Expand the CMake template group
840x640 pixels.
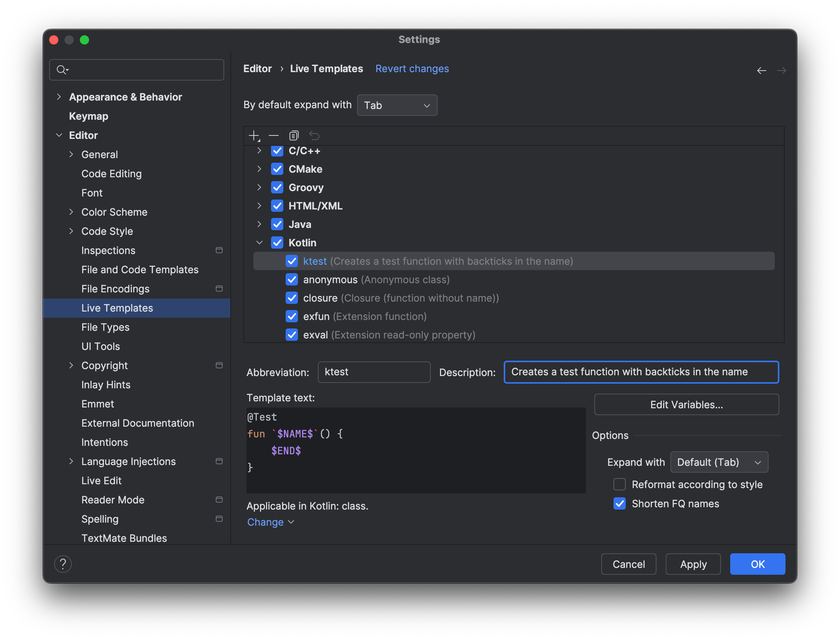[x=259, y=169]
